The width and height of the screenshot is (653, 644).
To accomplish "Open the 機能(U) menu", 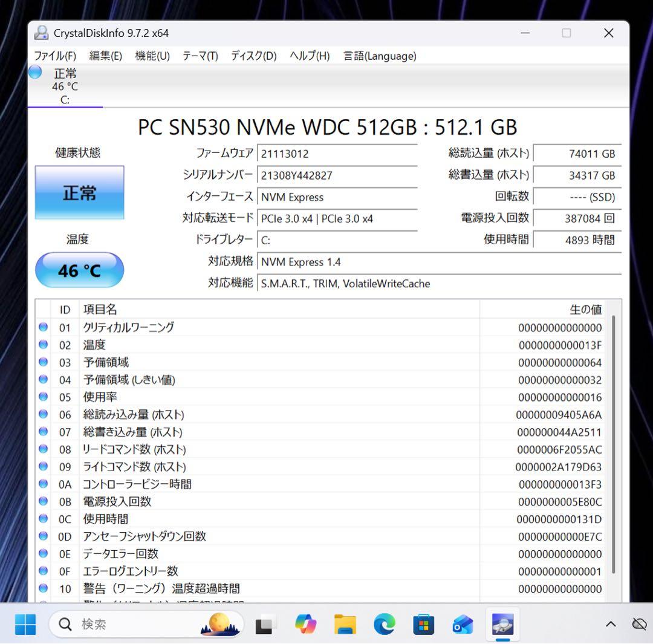I will (151, 56).
